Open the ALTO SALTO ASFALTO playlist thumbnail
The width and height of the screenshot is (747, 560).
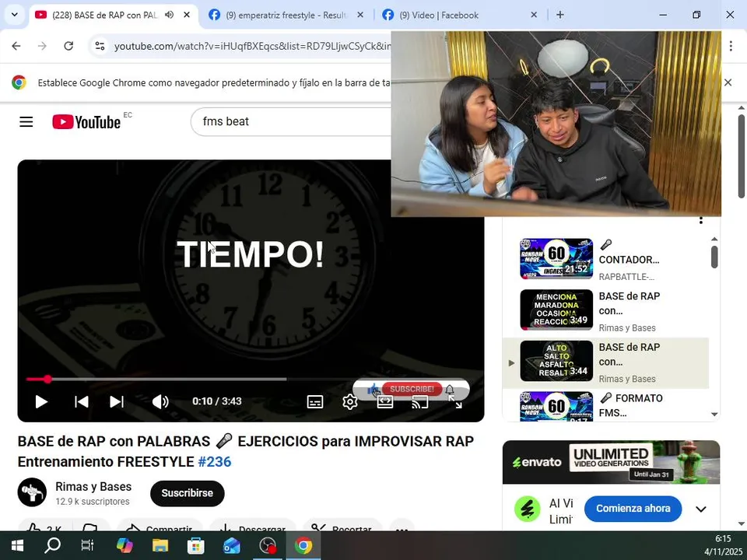556,361
